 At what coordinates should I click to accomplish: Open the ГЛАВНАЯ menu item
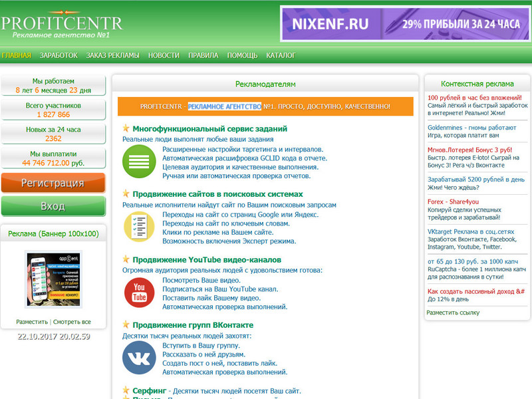16,55
